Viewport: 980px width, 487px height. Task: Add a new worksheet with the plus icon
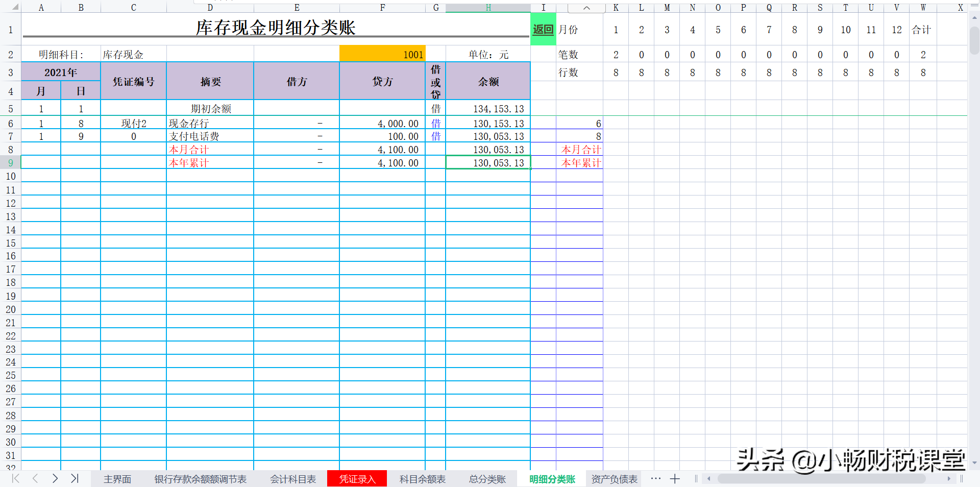675,479
